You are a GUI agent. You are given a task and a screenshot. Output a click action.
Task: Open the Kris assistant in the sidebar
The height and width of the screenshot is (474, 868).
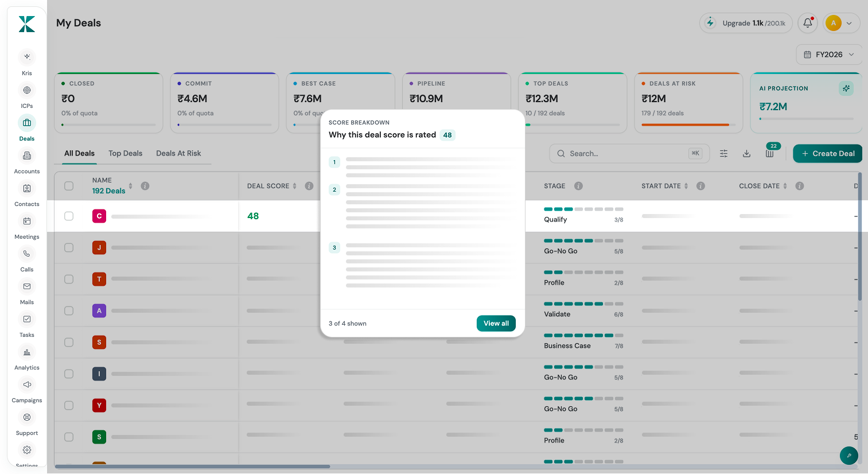(x=27, y=63)
